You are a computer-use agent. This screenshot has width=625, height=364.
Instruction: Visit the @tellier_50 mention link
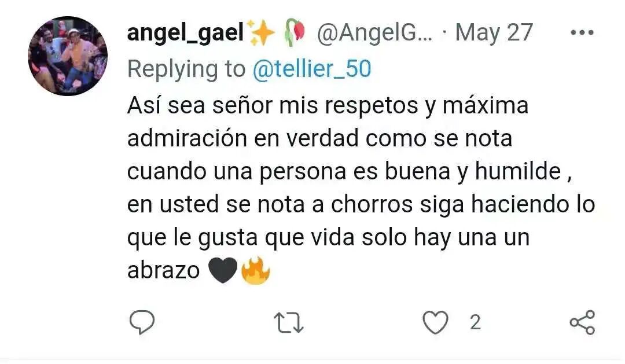[312, 69]
